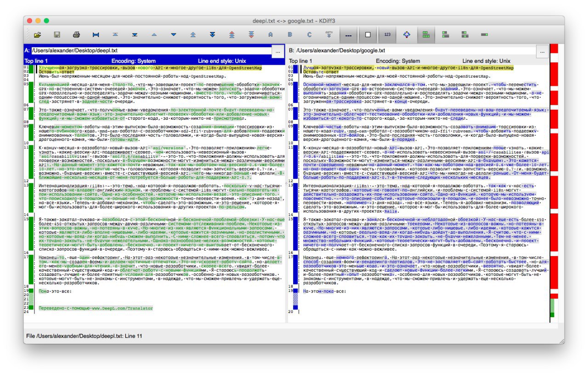The height and width of the screenshot is (375, 588).
Task: Browse for file A with the ellipsis button
Action: tap(278, 52)
